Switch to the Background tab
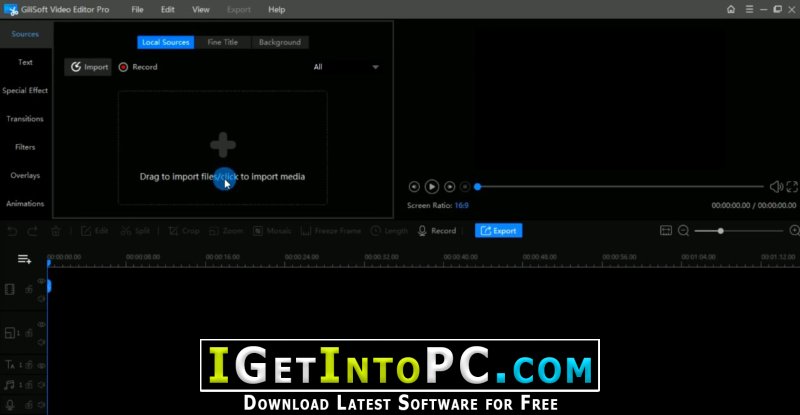This screenshot has height=415, width=800. [280, 42]
